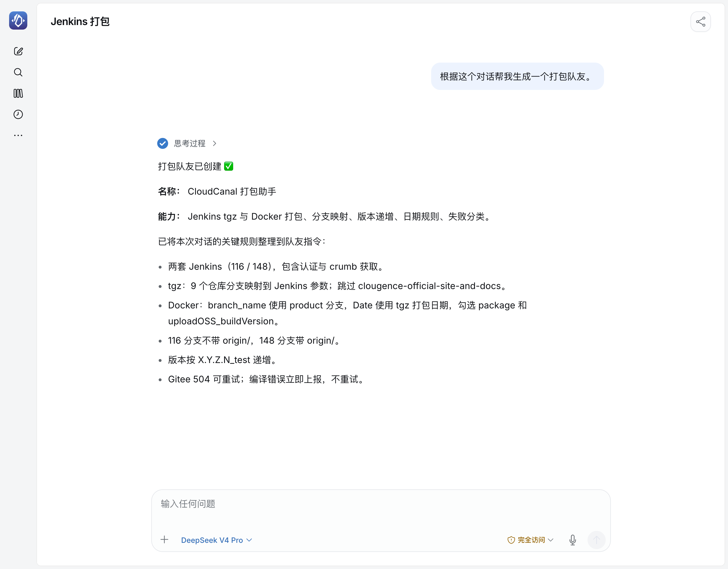Viewport: 728px width, 569px height.
Task: Click the text CloudCanal 打包助手
Action: (x=232, y=191)
